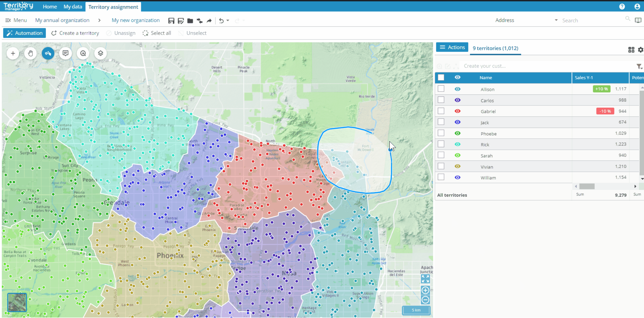
Task: Select all territories with the header checkbox
Action: tap(441, 78)
